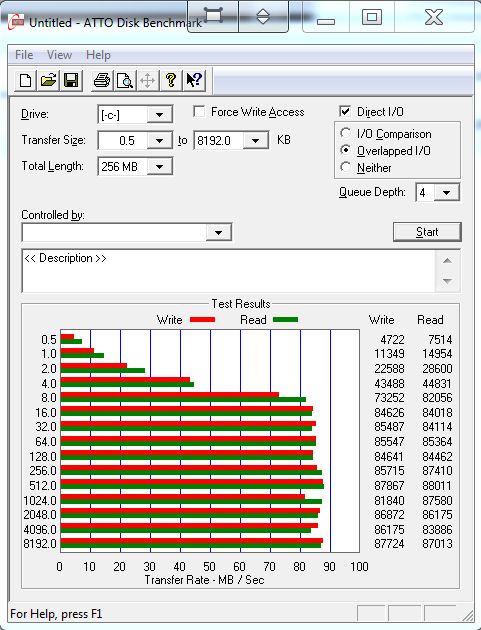Click the green Read legend swatch
The width and height of the screenshot is (481, 630).
coord(285,320)
